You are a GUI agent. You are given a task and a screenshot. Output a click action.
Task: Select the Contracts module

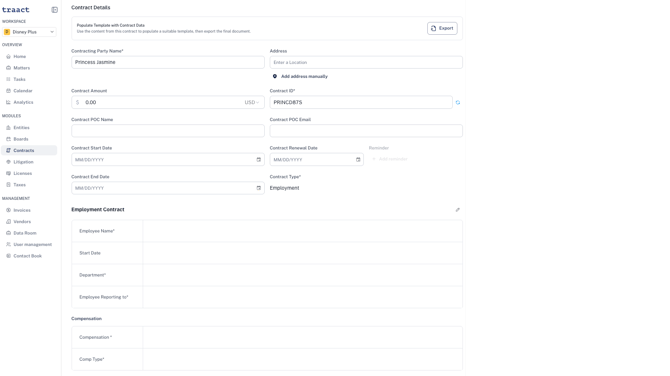[x=29, y=150]
